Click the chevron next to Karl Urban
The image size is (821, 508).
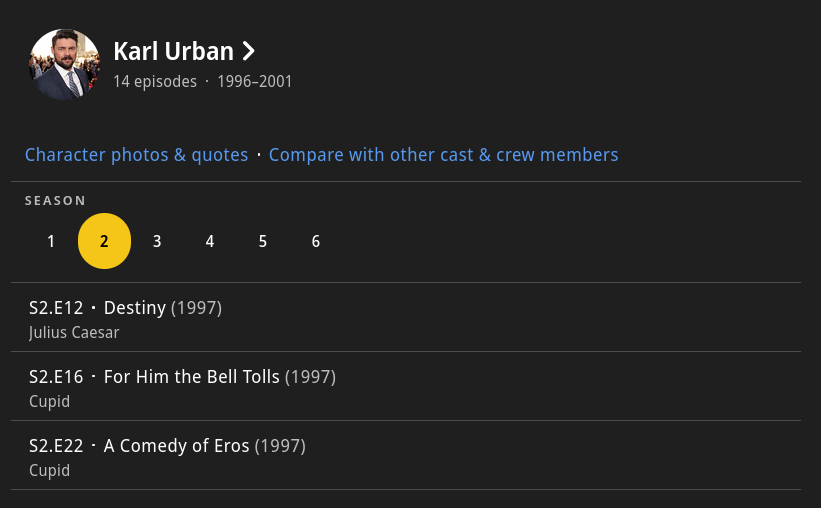click(249, 51)
